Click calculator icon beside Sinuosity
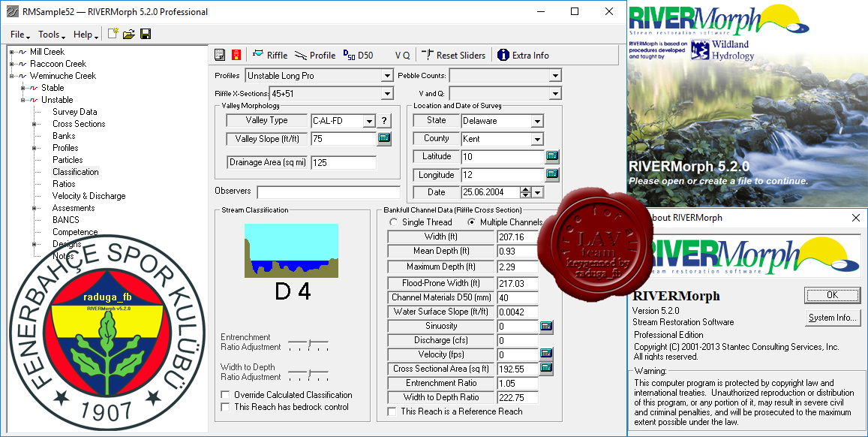Screen dimensions: 868x437 click(546, 326)
